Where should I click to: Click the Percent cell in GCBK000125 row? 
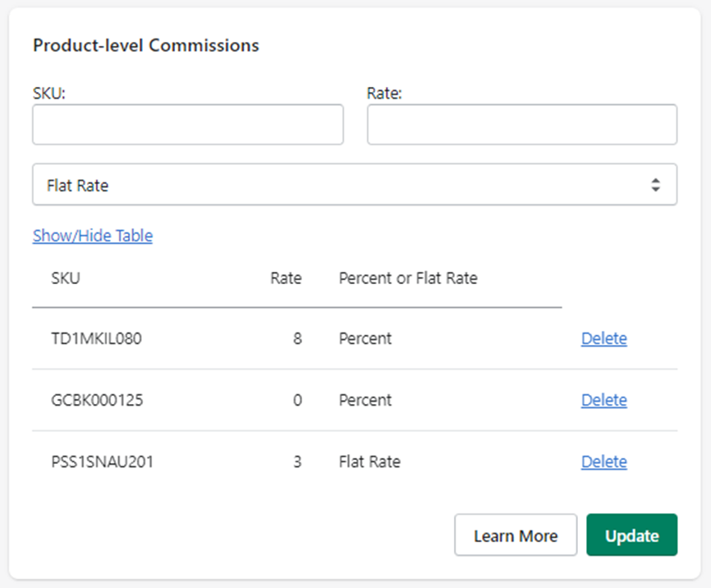(x=365, y=400)
